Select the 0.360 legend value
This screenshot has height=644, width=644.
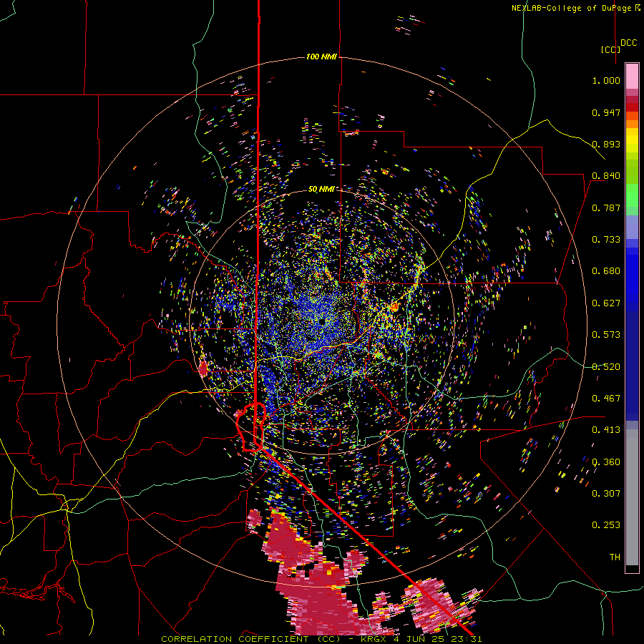coord(606,462)
